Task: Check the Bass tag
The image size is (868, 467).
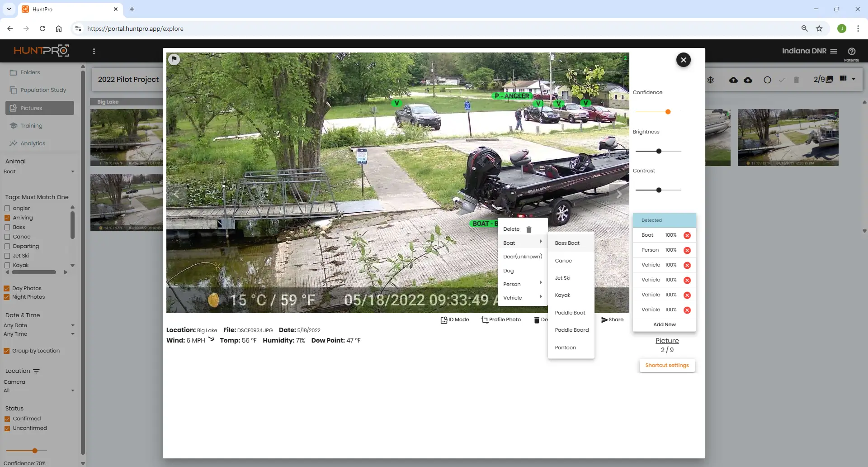Action: point(7,228)
